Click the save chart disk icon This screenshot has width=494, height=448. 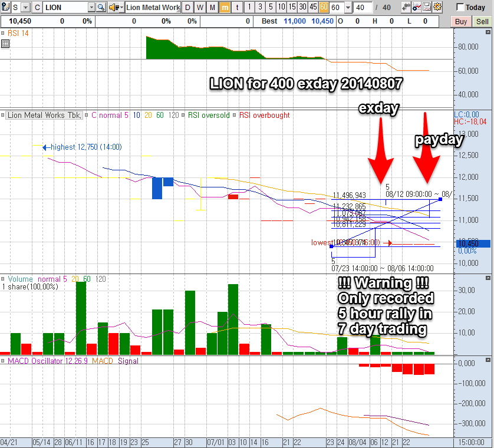427,7
